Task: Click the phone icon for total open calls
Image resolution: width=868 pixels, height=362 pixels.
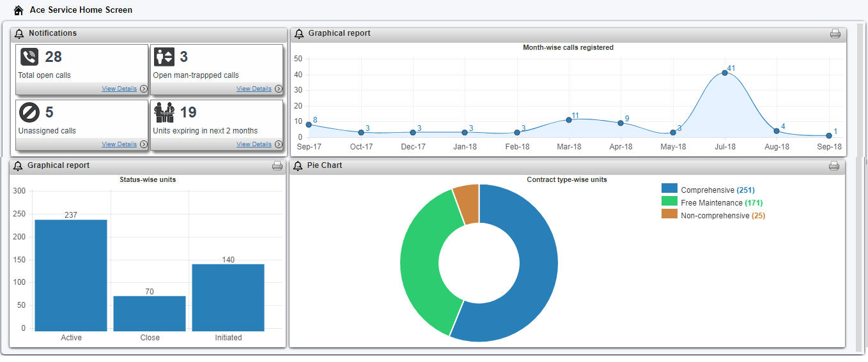Action: [x=29, y=57]
